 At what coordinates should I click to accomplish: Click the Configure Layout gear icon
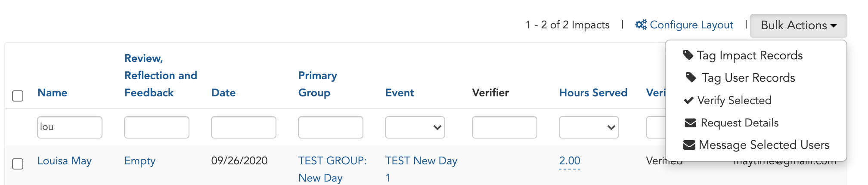click(641, 25)
